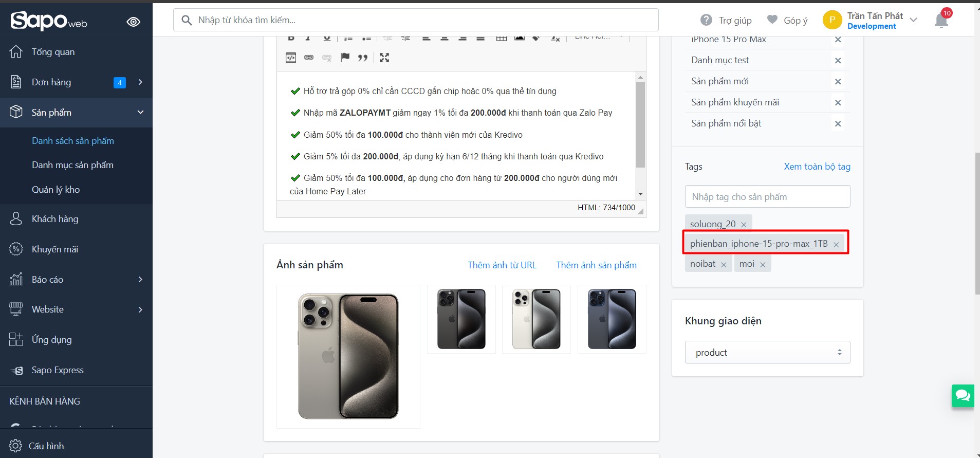This screenshot has height=458, width=980.
Task: Click the editor scrollbar down arrow
Action: pyautogui.click(x=640, y=194)
